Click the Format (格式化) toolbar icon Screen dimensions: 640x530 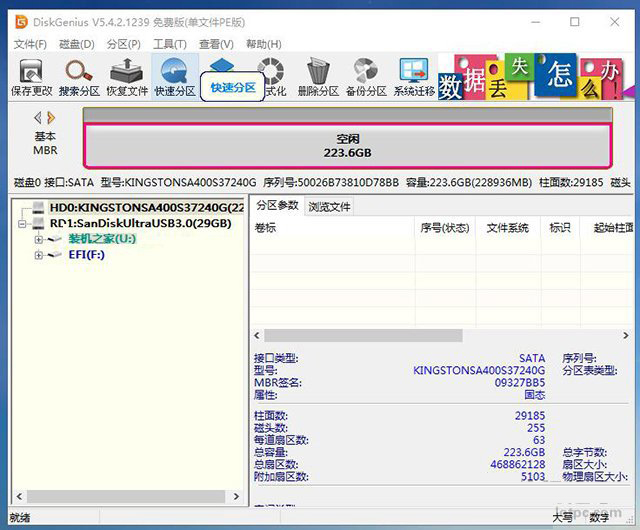pyautogui.click(x=272, y=77)
